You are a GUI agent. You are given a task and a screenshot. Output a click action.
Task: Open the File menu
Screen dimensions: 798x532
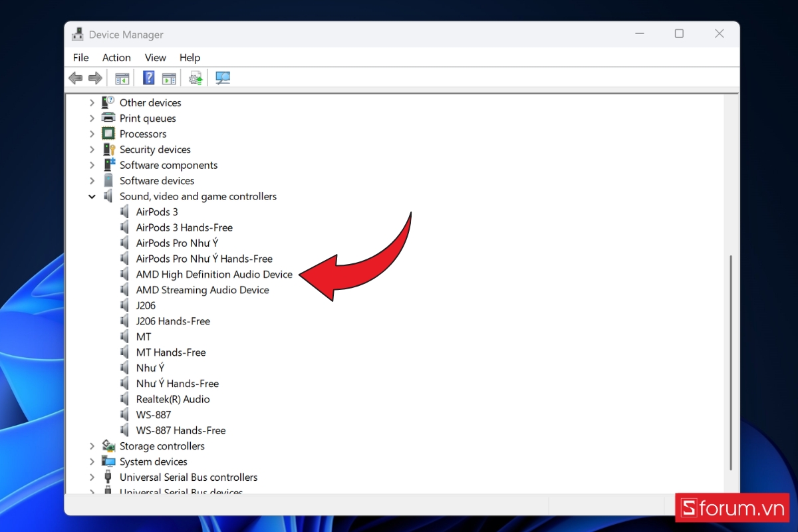(80, 58)
